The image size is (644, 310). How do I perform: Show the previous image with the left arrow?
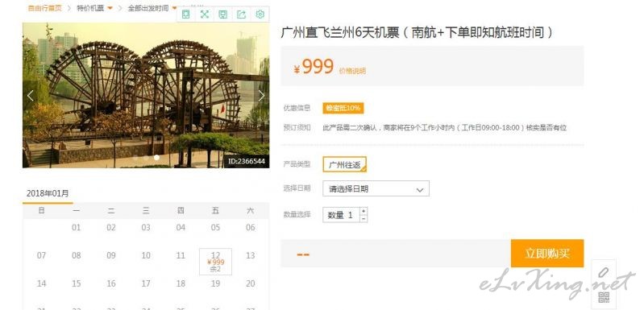tap(31, 96)
